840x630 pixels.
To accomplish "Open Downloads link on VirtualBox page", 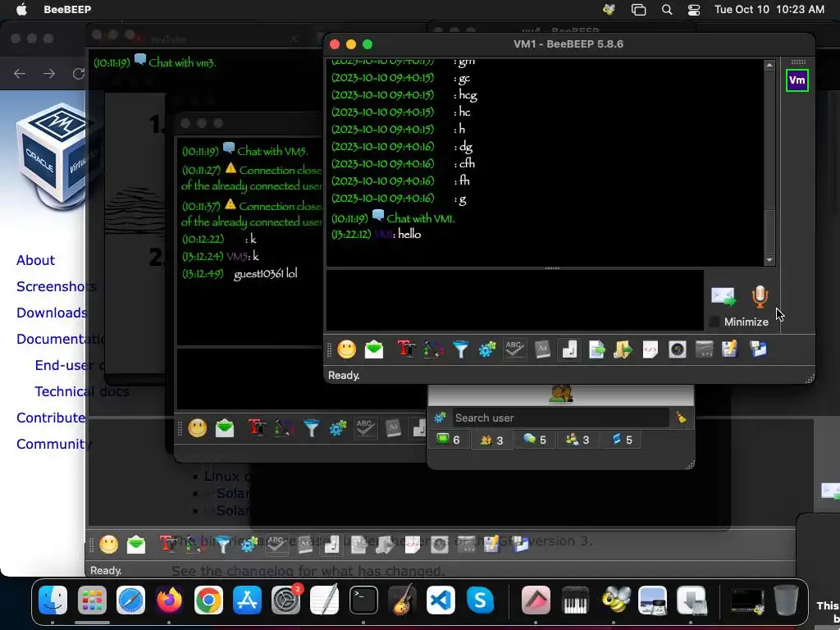I will (x=52, y=313).
